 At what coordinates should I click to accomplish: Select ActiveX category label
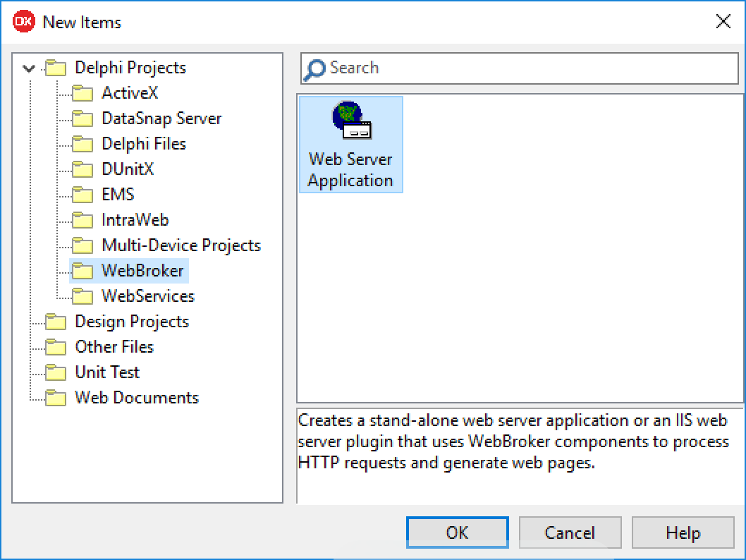(130, 93)
